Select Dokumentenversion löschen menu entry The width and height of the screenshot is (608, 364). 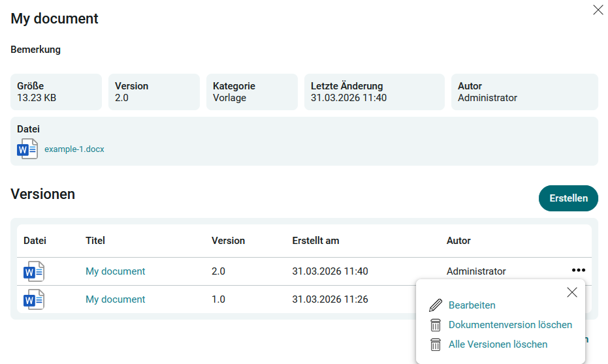coord(510,325)
